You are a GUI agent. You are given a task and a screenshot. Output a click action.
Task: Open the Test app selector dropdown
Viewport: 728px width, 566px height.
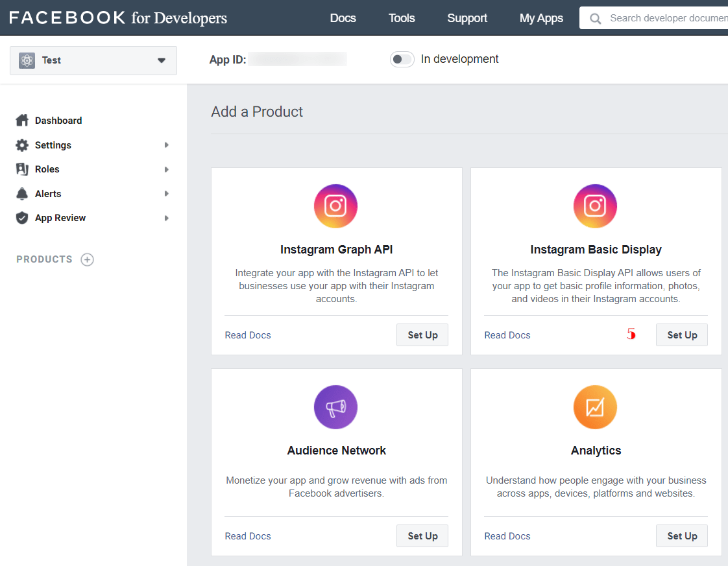tap(93, 60)
